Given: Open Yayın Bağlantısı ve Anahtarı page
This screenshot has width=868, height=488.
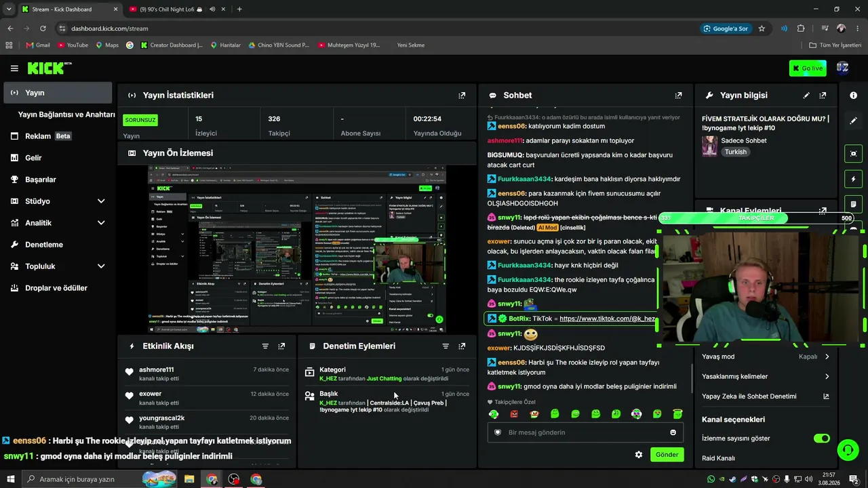Looking at the screenshot, I should (x=66, y=115).
